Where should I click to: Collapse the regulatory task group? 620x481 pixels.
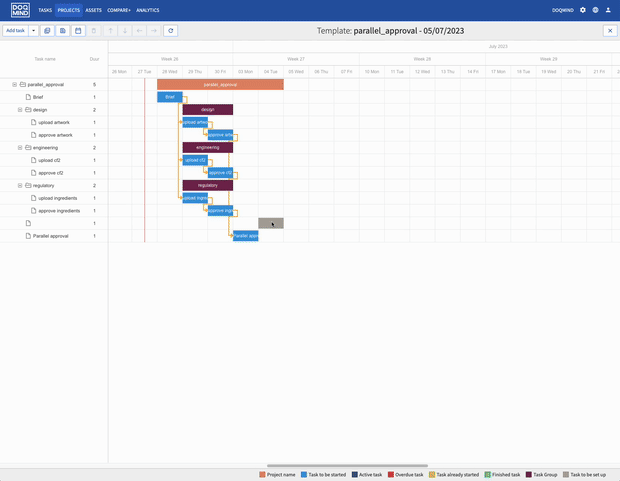21,186
